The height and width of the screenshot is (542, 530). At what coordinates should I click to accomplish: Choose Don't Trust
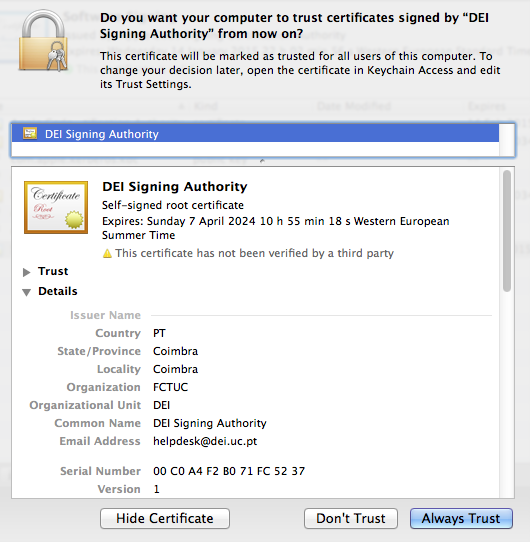click(x=351, y=518)
